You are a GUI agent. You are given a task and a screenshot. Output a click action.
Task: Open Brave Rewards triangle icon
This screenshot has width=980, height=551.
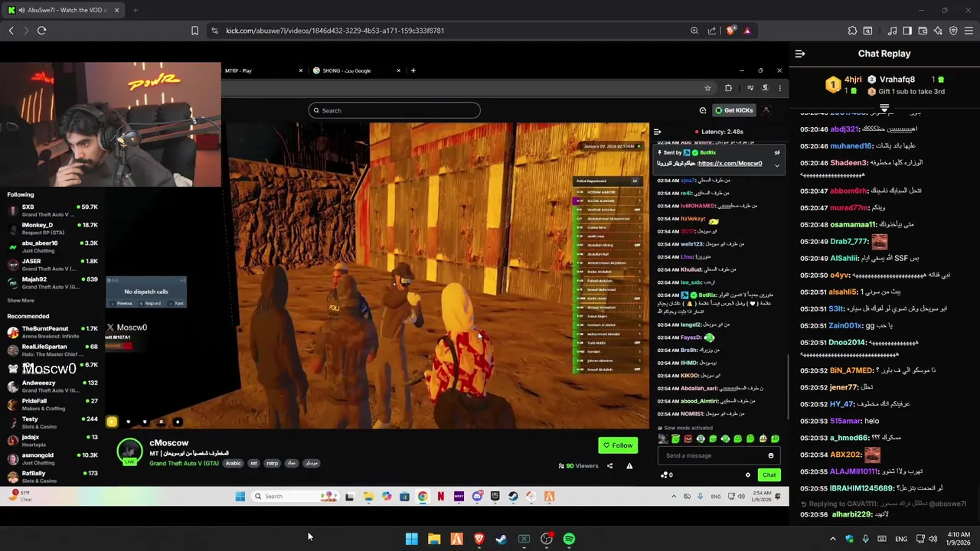coord(746,31)
